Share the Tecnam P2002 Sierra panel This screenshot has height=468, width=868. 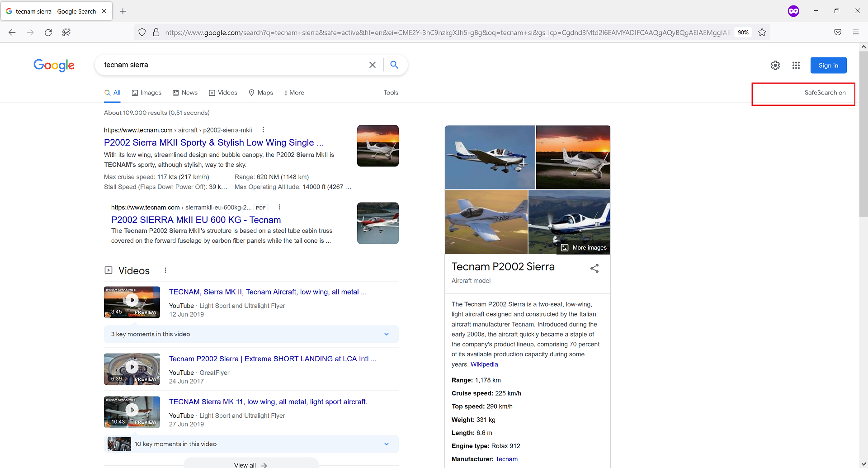(594, 268)
